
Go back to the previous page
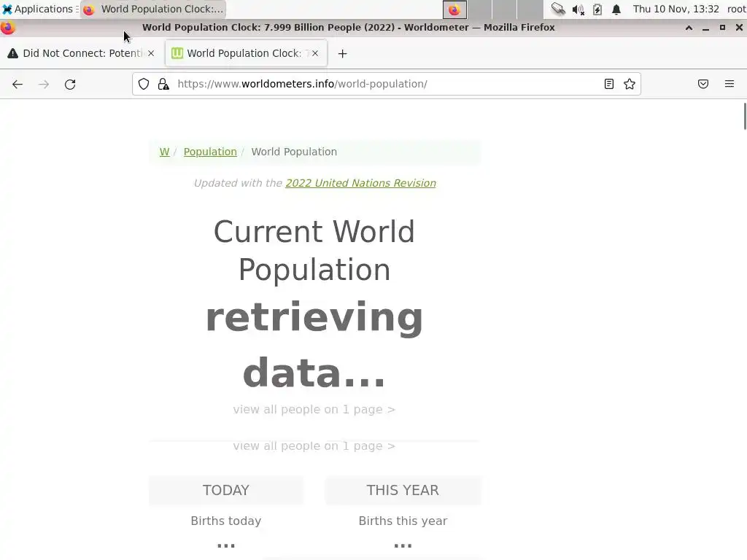click(18, 85)
